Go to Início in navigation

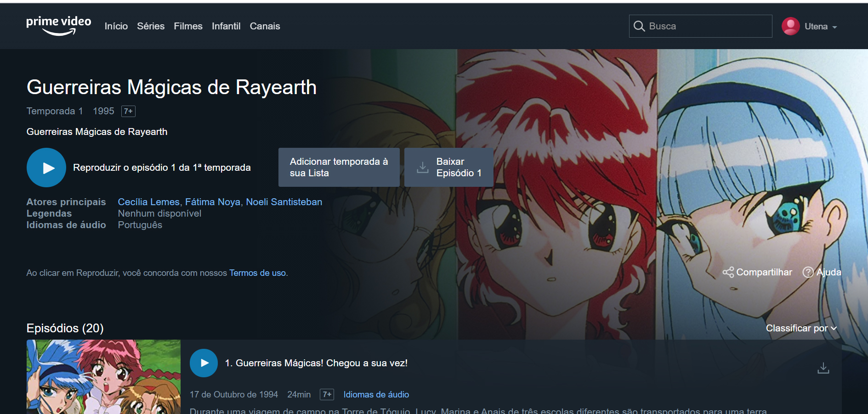click(116, 26)
